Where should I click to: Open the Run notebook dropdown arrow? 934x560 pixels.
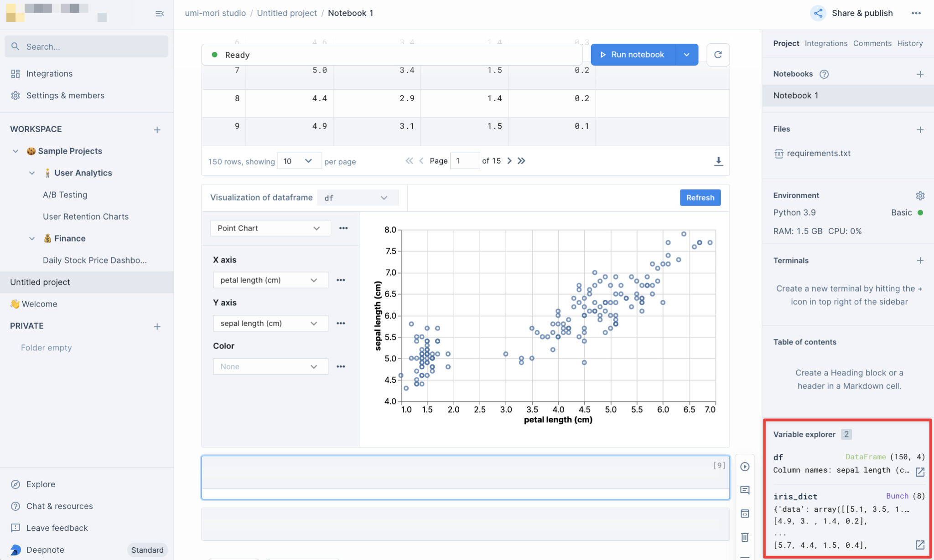[686, 55]
